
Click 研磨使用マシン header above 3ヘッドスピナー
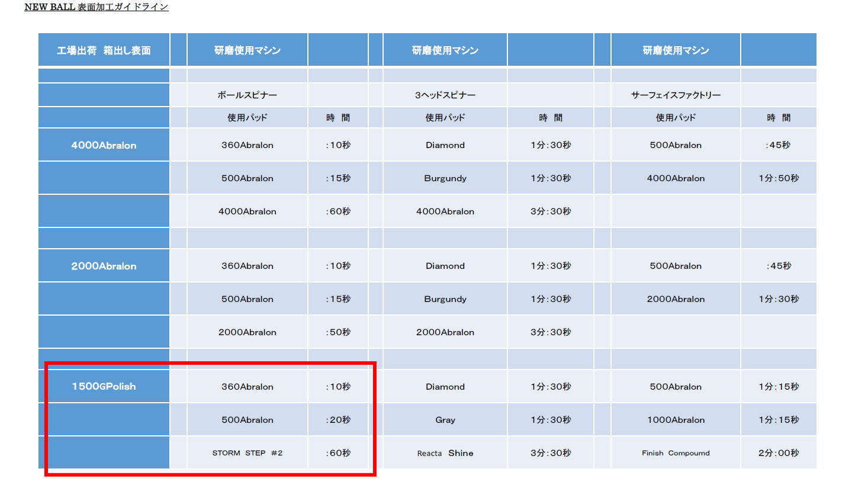coord(445,50)
